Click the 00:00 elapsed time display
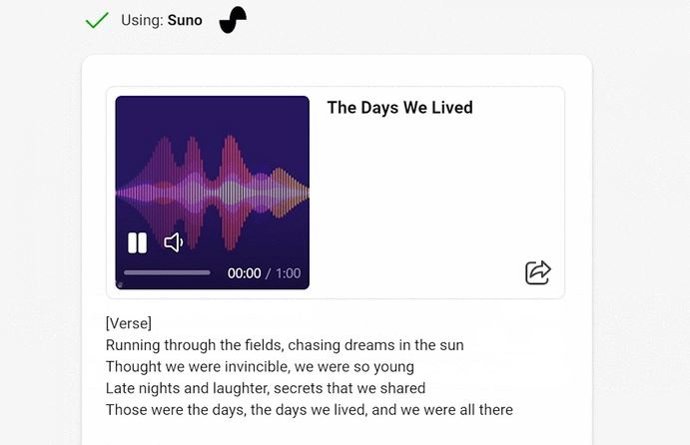Viewport: 690px width, 445px height. (x=244, y=273)
